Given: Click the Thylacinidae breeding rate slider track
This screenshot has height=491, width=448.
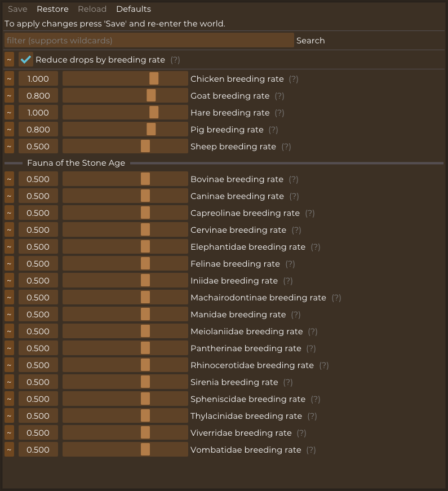Looking at the screenshot, I should tap(125, 416).
